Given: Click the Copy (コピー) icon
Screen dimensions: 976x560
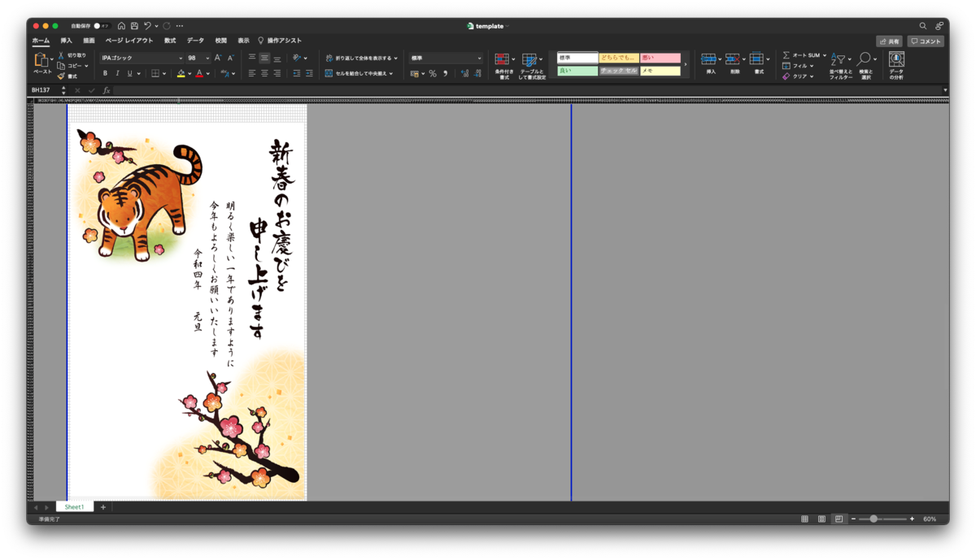Looking at the screenshot, I should coord(62,66).
